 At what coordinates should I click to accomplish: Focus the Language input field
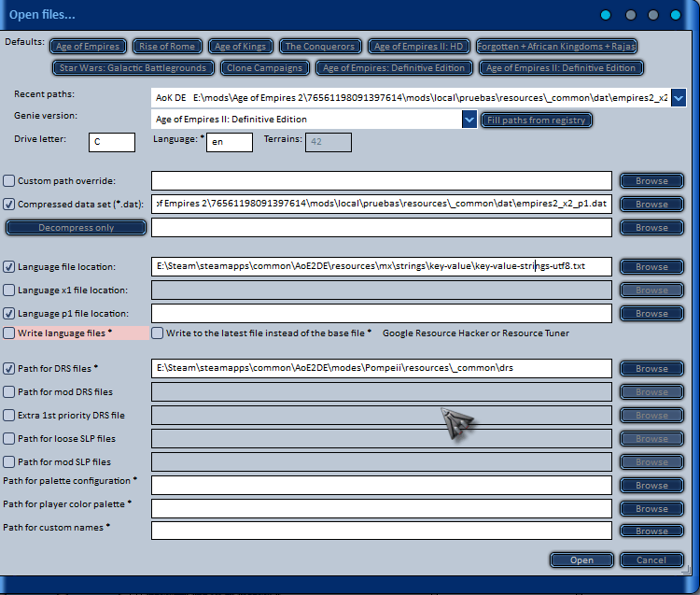pos(230,142)
